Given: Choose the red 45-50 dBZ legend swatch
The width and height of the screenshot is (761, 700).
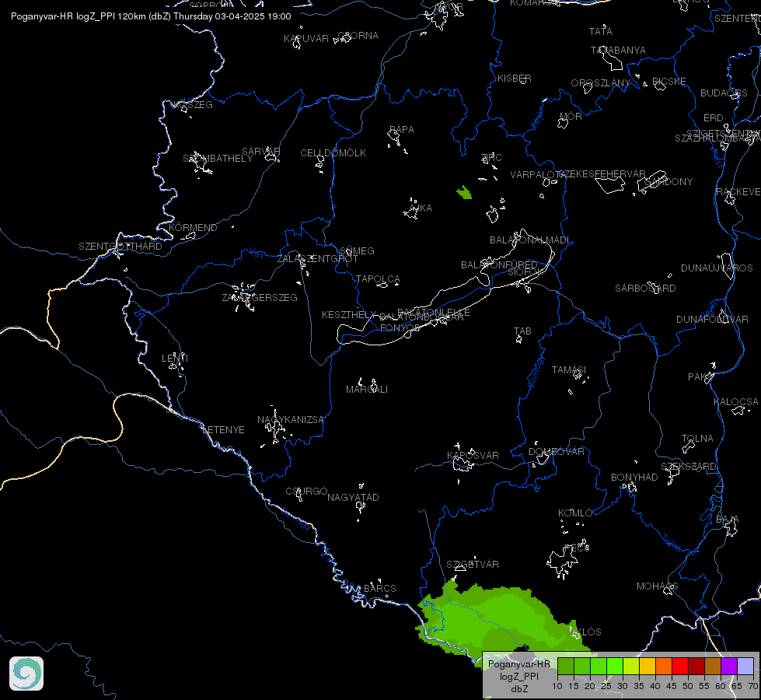Looking at the screenshot, I should [x=680, y=666].
